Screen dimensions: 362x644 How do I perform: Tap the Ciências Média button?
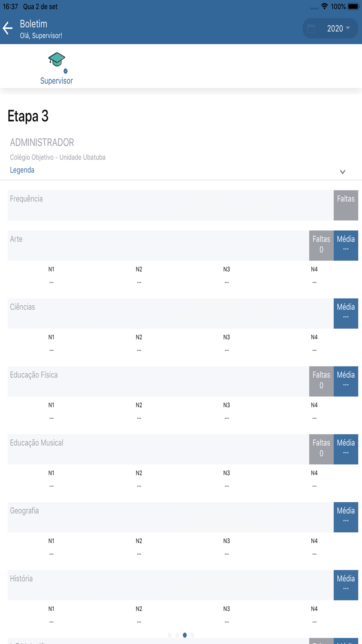point(346,313)
